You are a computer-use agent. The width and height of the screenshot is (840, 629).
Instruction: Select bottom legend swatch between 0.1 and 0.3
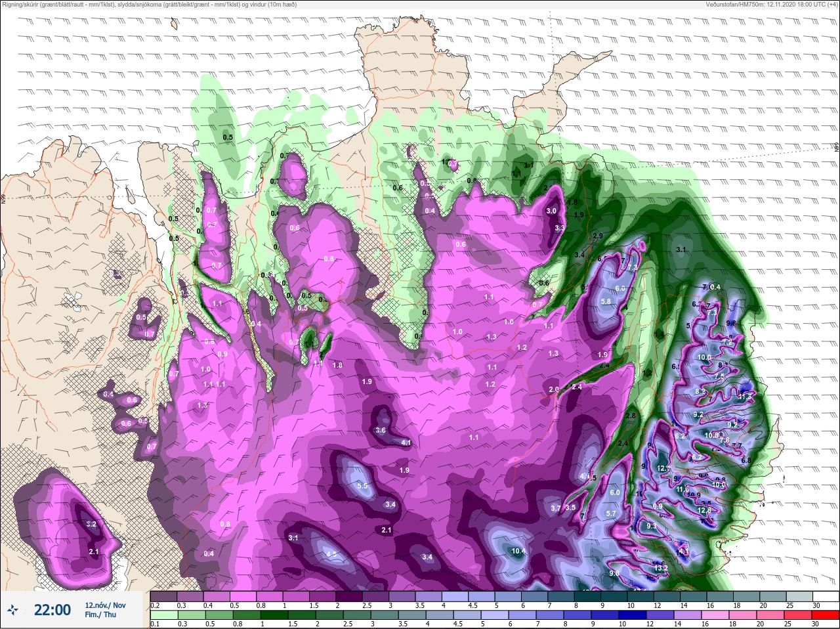[164, 615]
